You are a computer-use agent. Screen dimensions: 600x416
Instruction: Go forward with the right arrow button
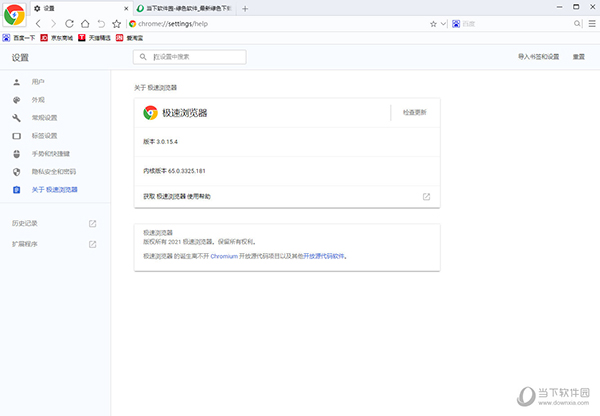click(54, 24)
